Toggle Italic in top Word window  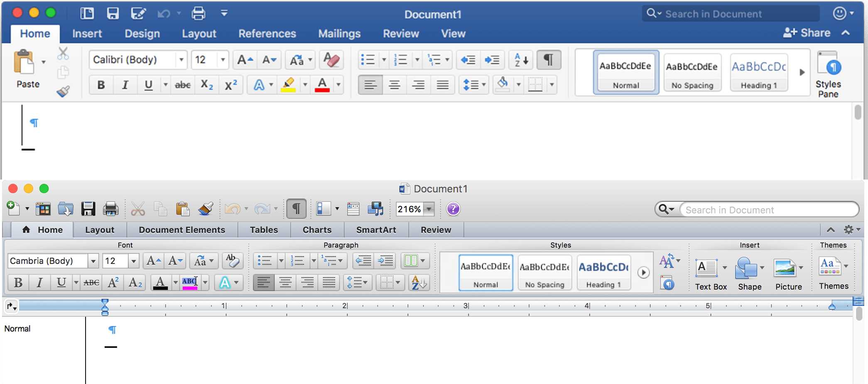tap(125, 85)
